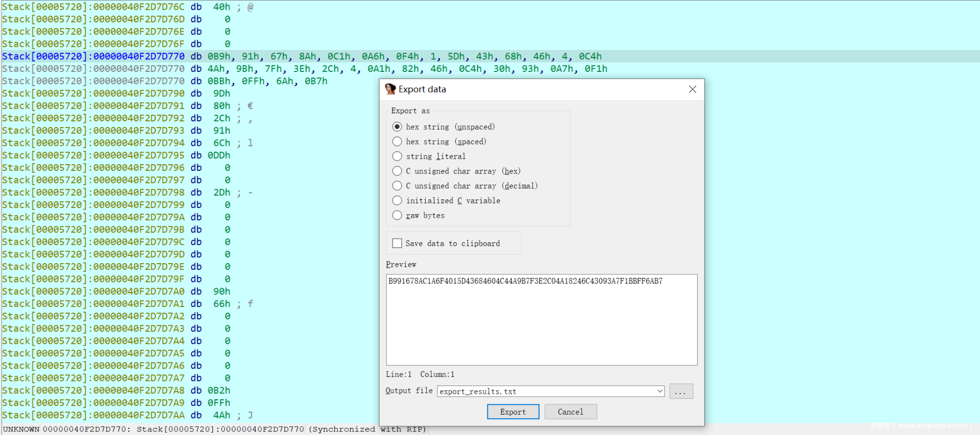Click the status bar address 00000040F2D7D770
Screen dimensions: 980x435
(85, 429)
